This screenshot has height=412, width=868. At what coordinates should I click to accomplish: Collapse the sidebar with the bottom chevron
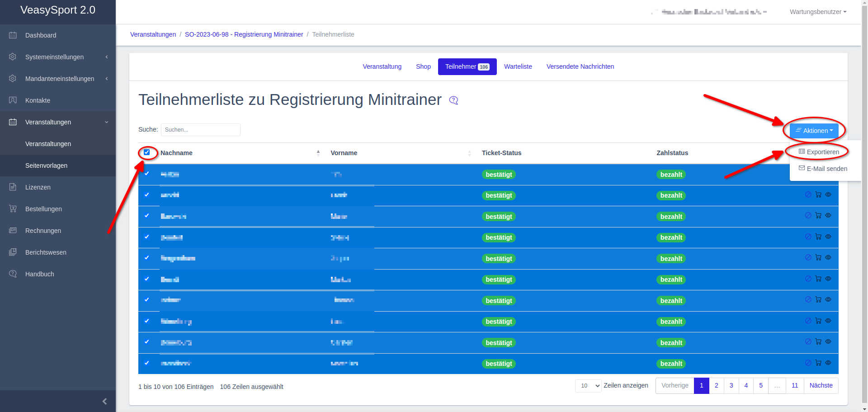(104, 401)
